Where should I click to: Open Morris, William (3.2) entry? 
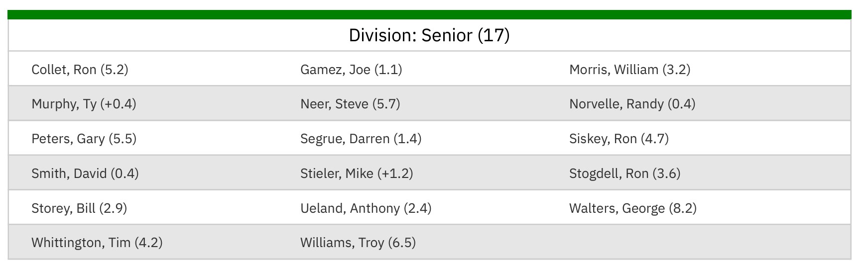(x=629, y=69)
